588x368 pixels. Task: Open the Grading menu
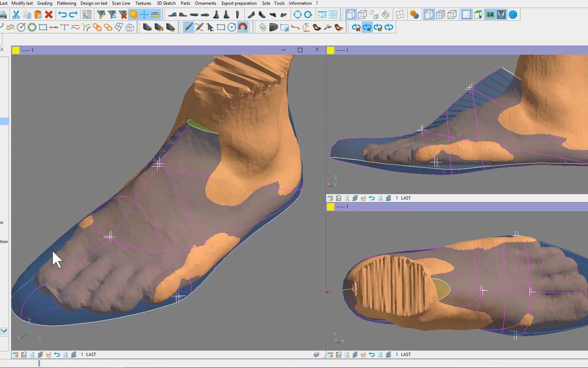[45, 3]
